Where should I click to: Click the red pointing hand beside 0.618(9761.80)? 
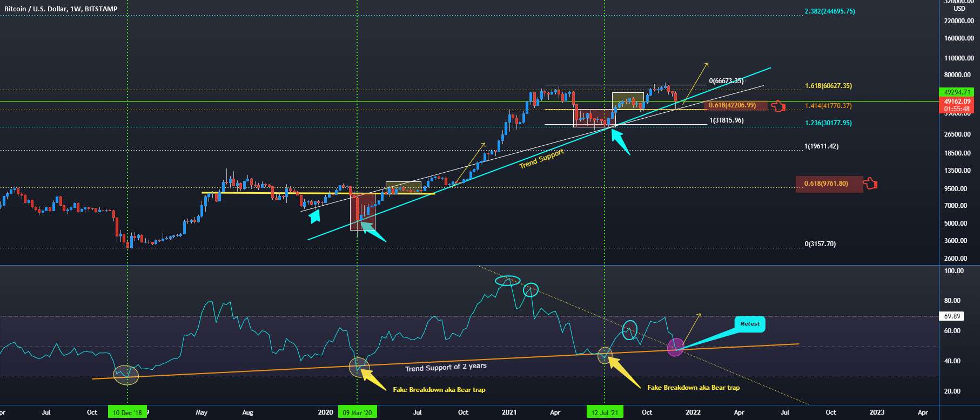click(x=870, y=184)
